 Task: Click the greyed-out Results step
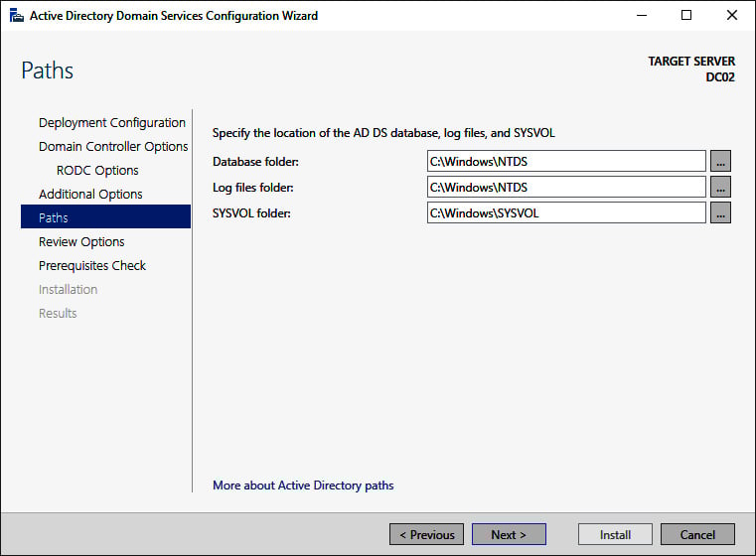[x=58, y=313]
